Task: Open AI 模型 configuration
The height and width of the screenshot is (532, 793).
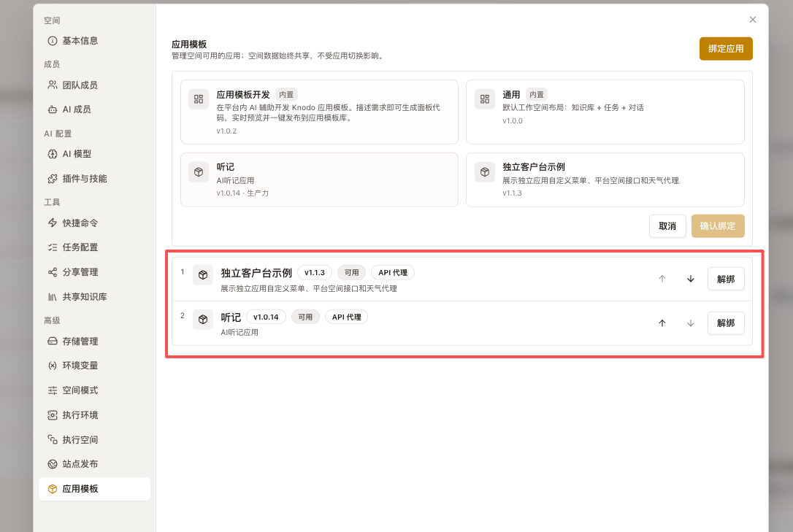Action: 94,154
